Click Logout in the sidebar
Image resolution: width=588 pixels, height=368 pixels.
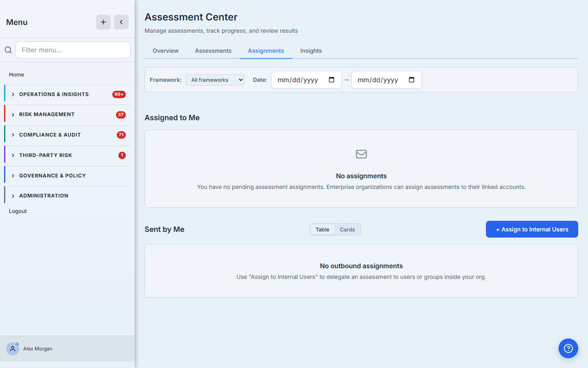[18, 211]
